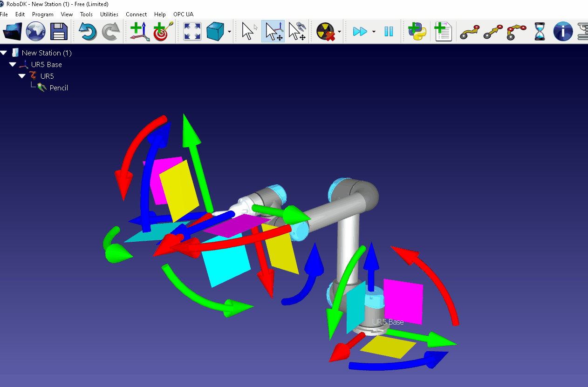Open the View menu
The image size is (588, 387).
point(67,14)
